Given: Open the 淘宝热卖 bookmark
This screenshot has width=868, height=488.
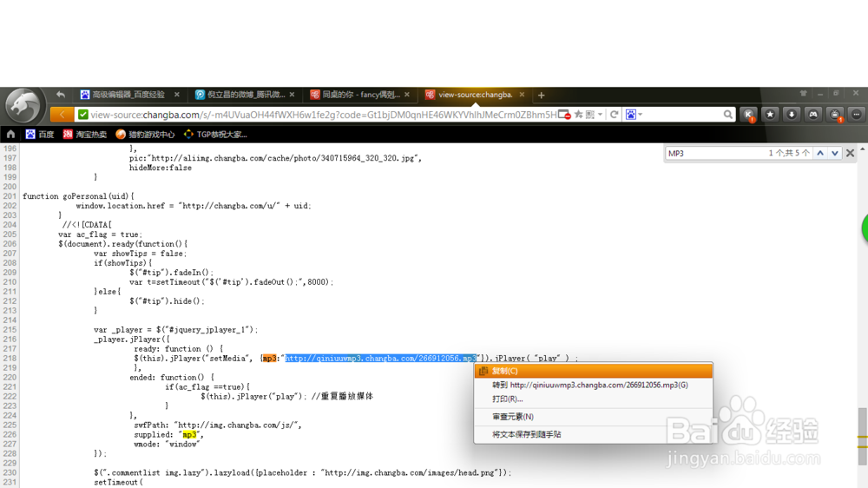Looking at the screenshot, I should 85,134.
